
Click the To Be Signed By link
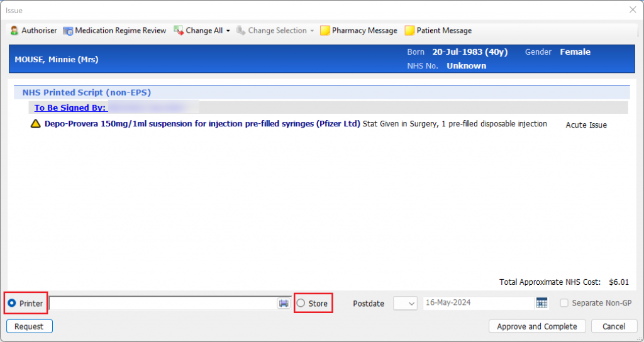coord(70,108)
